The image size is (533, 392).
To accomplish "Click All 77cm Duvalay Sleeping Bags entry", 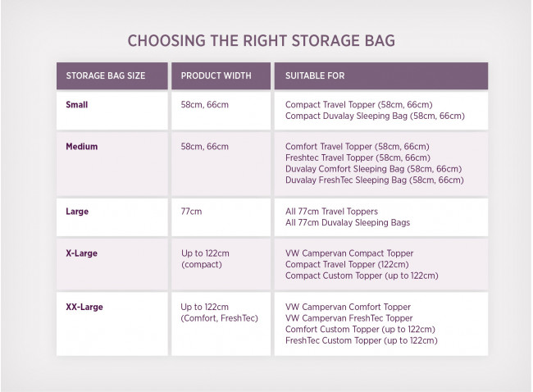I will click(x=348, y=223).
